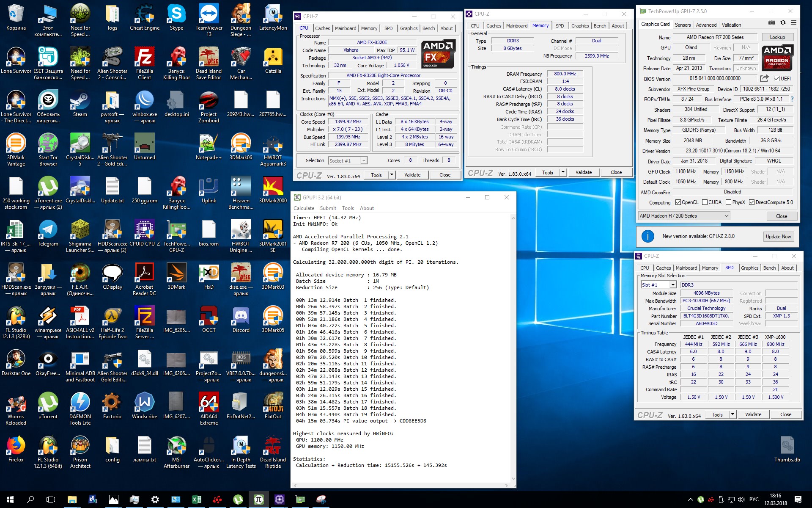
Task: Open Tools dropdown arrow in CPU-Z SPD window
Action: point(732,414)
